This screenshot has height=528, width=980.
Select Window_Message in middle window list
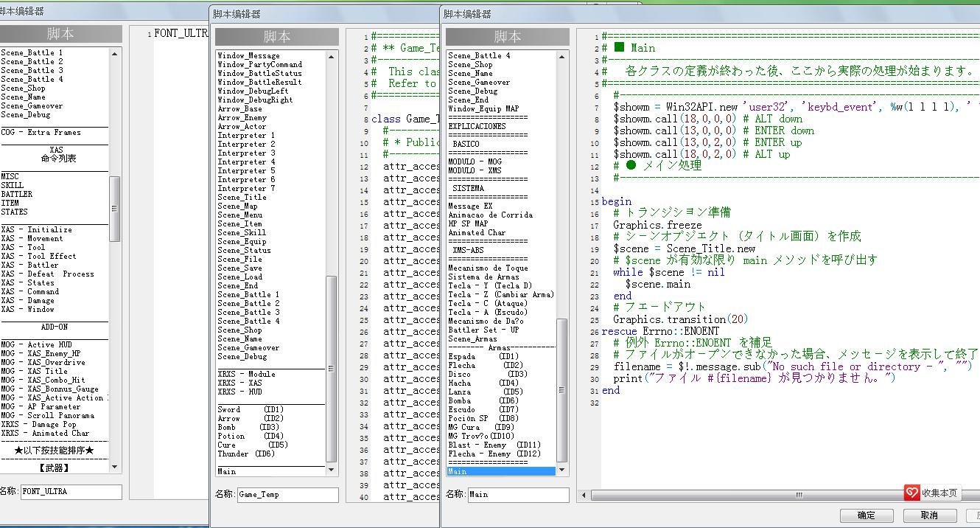(249, 55)
